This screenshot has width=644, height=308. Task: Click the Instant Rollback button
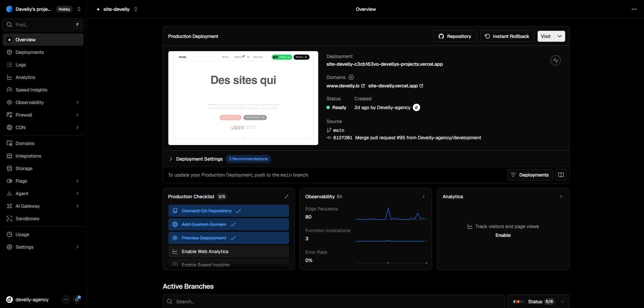507,36
